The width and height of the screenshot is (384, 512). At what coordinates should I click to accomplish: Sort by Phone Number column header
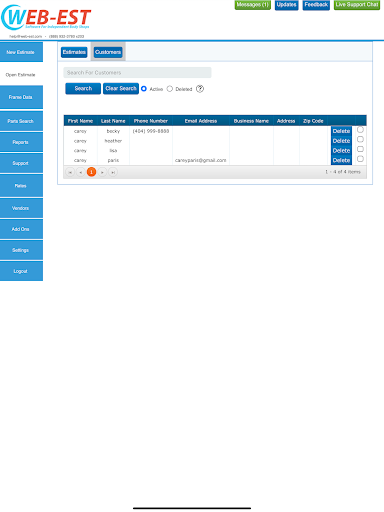point(151,121)
